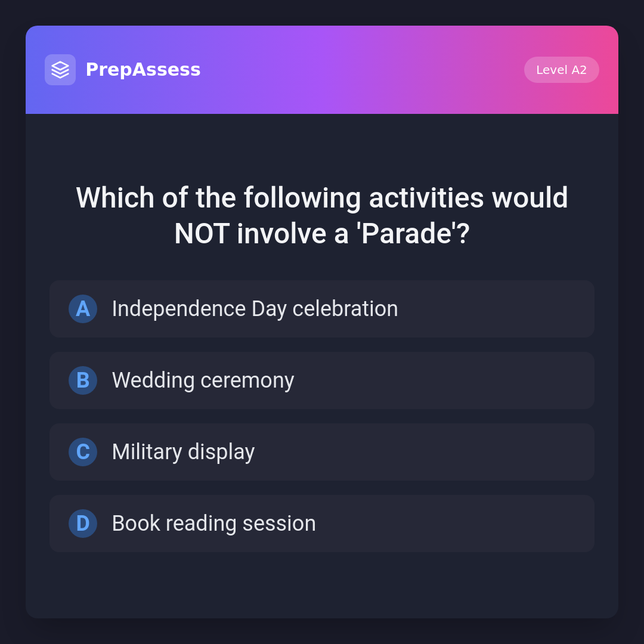Click the circular B letter badge
Screen dimensions: 644x644
pyautogui.click(x=83, y=380)
